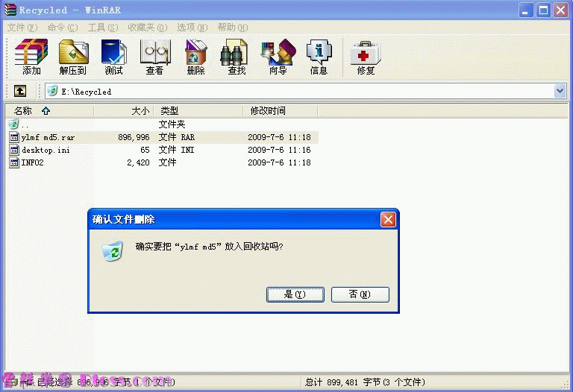Click the View (查看) toolbar icon
Viewport: 573px width, 392px height.
(155, 57)
